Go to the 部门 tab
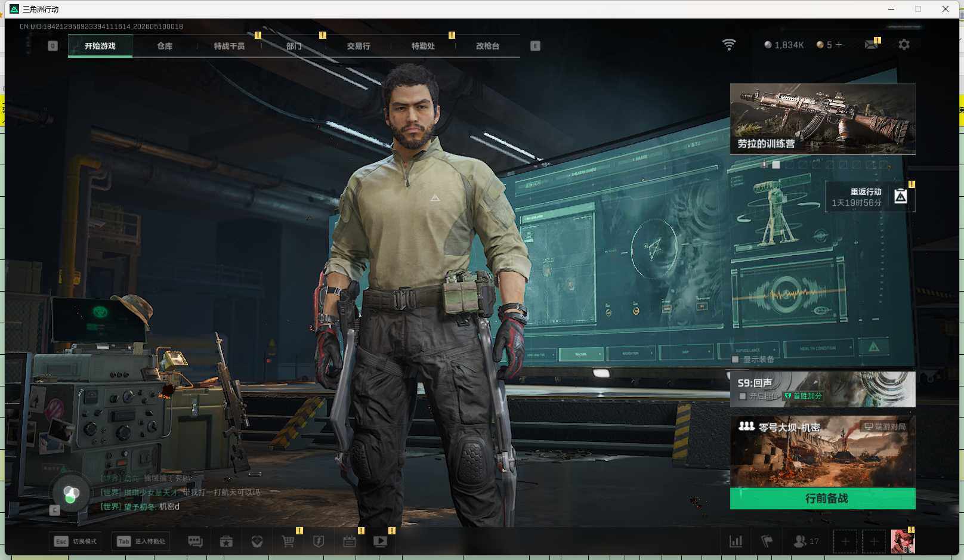This screenshot has width=964, height=560. coord(293,46)
